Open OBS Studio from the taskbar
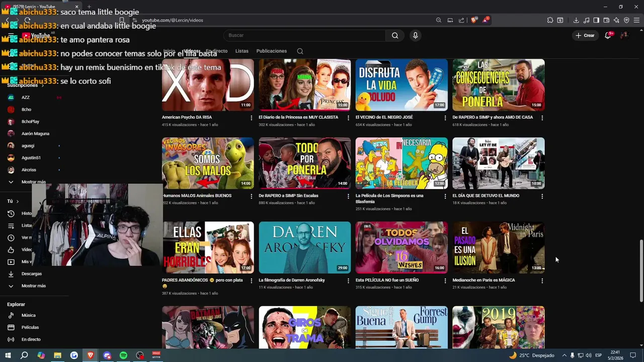Screen dimensions: 644x362 click(x=140, y=355)
